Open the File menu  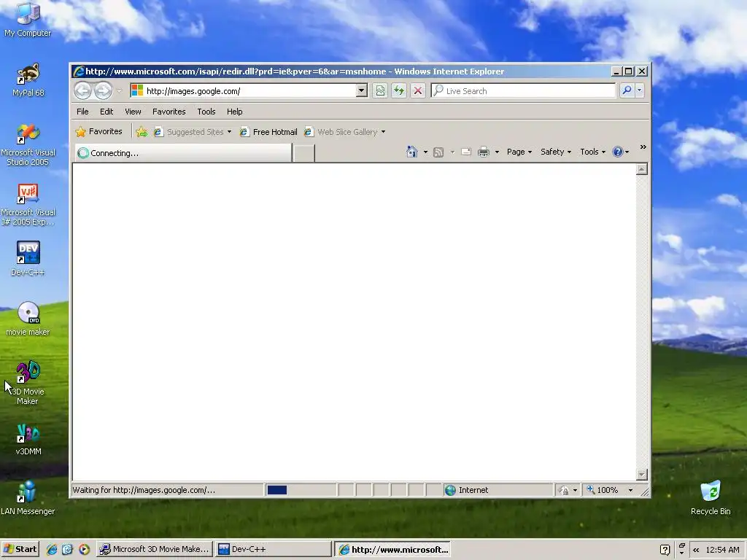coord(82,112)
